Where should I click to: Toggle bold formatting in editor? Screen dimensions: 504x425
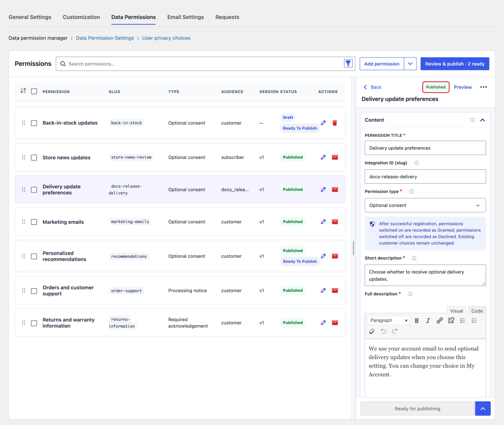point(417,321)
